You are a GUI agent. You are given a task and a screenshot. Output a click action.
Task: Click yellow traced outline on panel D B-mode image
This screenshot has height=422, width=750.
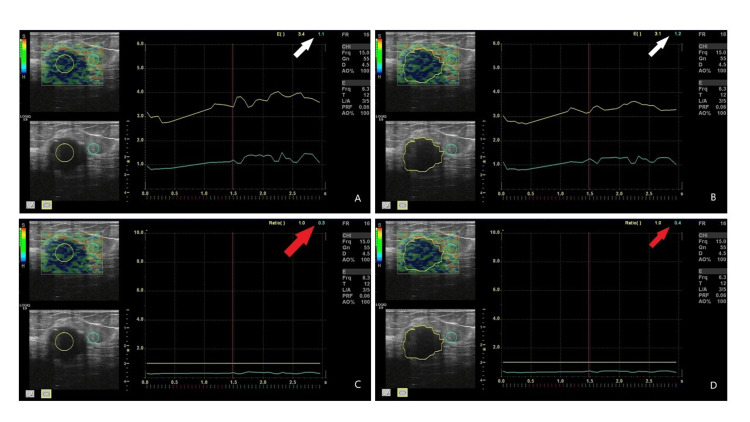click(423, 342)
